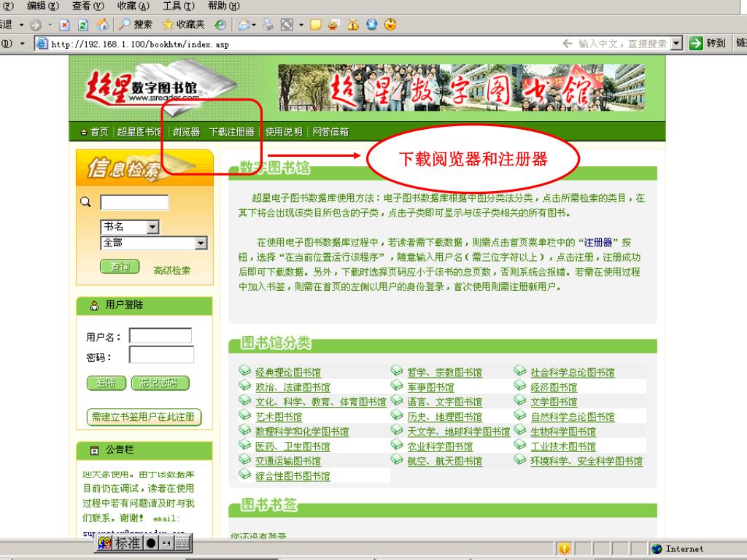Toggle the 标准 input mode on IME bar
This screenshot has height=560, width=747.
click(128, 542)
